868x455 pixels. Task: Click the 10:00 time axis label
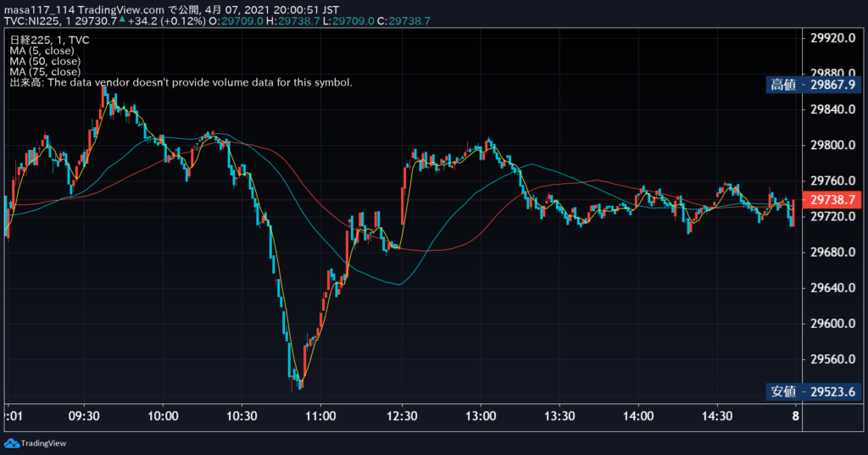[163, 416]
